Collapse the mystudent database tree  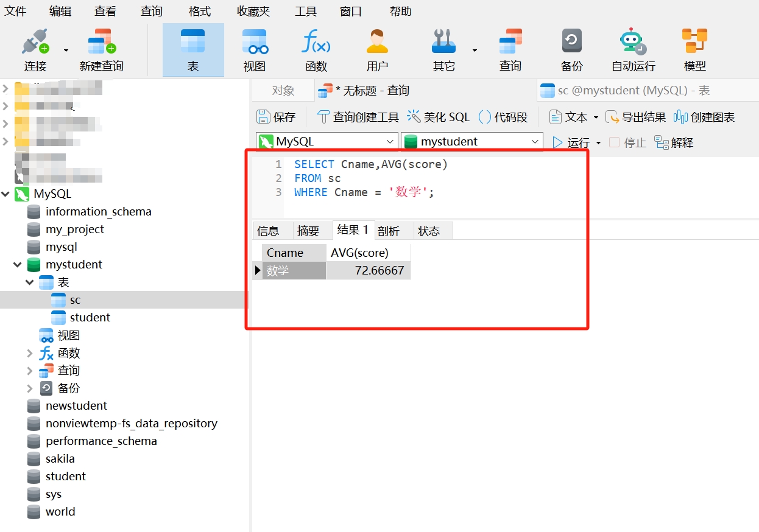[x=17, y=264]
